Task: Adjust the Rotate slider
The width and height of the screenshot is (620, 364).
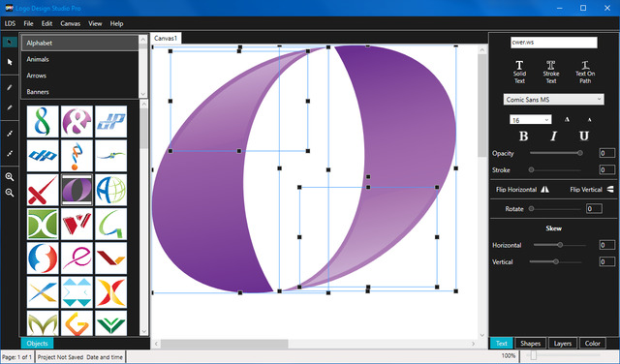Action: [556, 209]
